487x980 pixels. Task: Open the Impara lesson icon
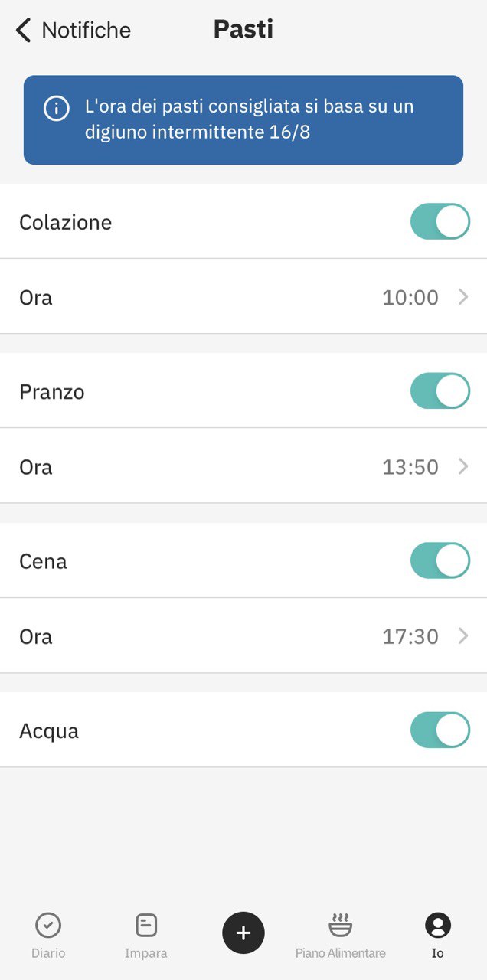146,926
